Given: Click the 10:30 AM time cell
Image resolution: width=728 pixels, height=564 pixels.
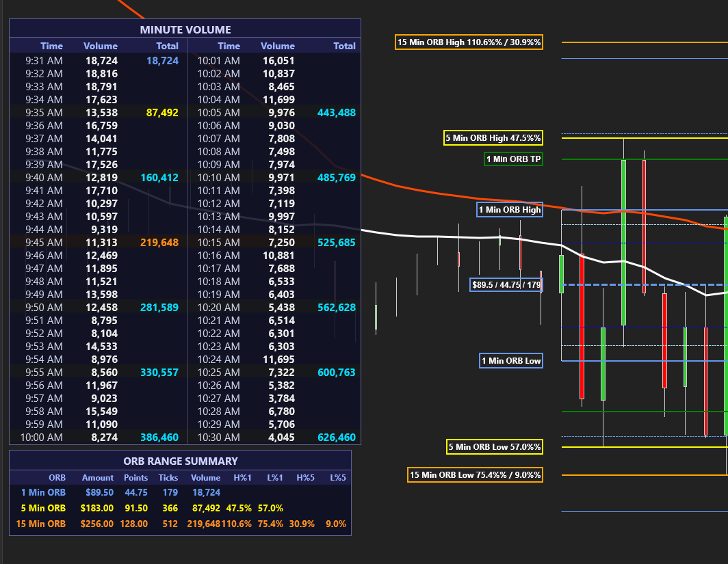Looking at the screenshot, I should [x=219, y=438].
